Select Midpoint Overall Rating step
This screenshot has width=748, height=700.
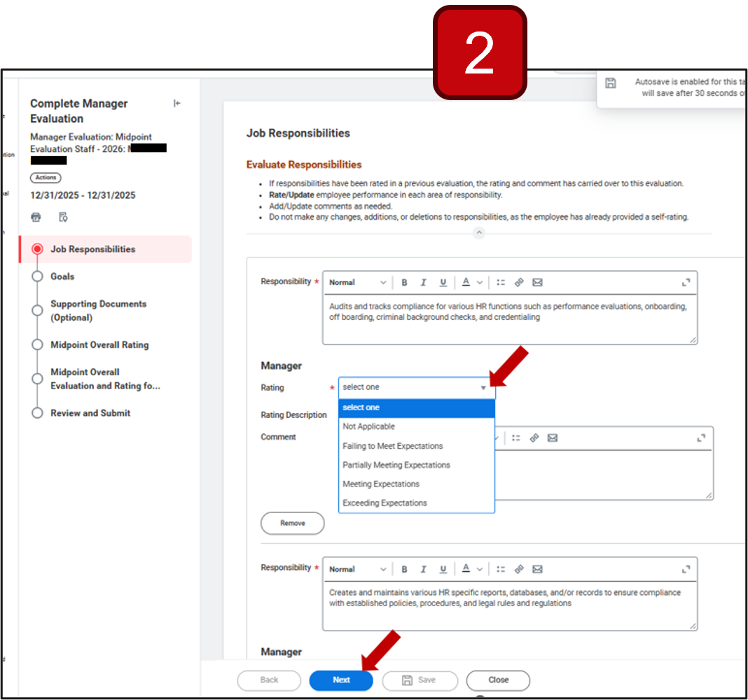[x=99, y=345]
